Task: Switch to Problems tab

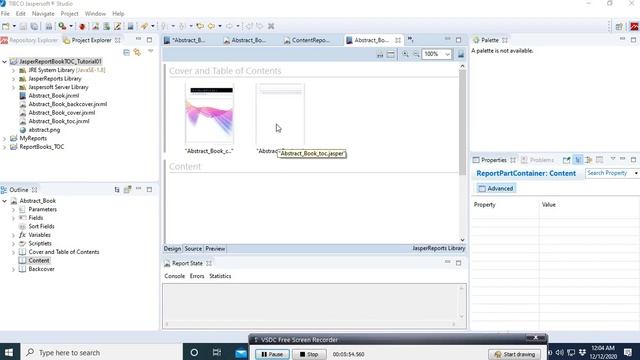Action: click(x=538, y=160)
